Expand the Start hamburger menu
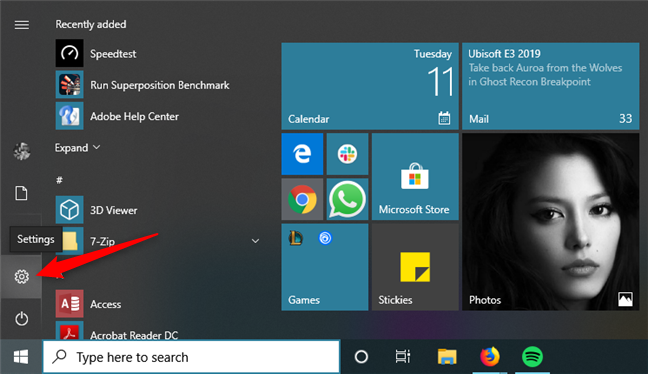This screenshot has width=648, height=374. click(x=21, y=25)
